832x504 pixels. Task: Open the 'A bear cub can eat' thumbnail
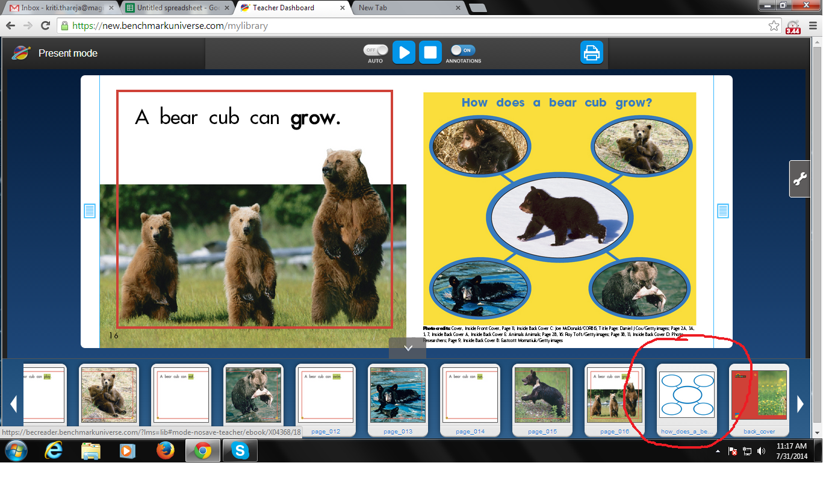pos(181,395)
